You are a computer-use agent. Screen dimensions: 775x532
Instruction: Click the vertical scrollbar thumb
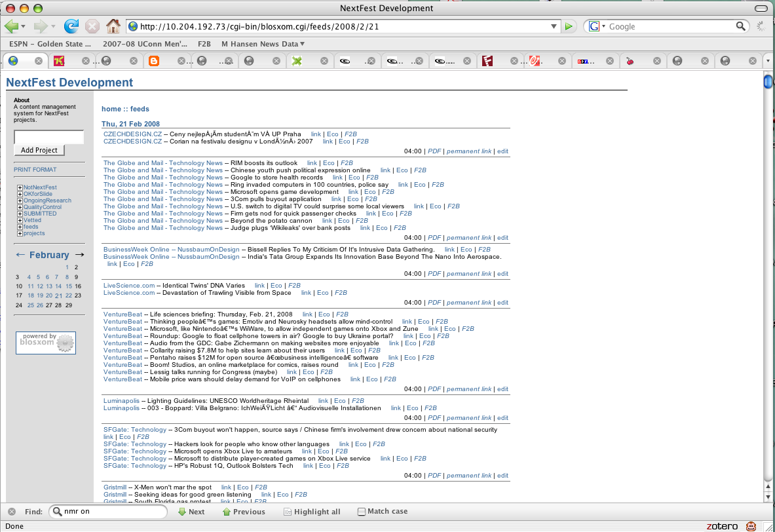coord(768,82)
